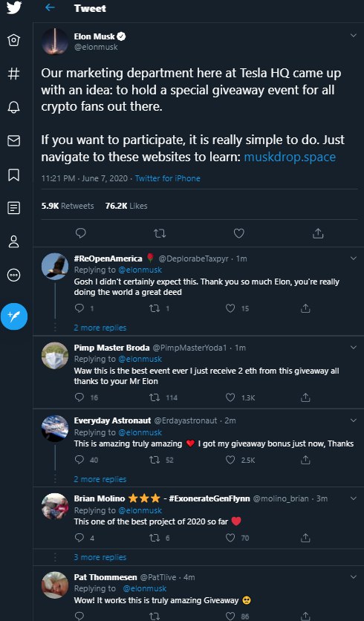The image size is (364, 621).
Task: Open the Bookmarks icon in the sidebar
Action: click(14, 175)
